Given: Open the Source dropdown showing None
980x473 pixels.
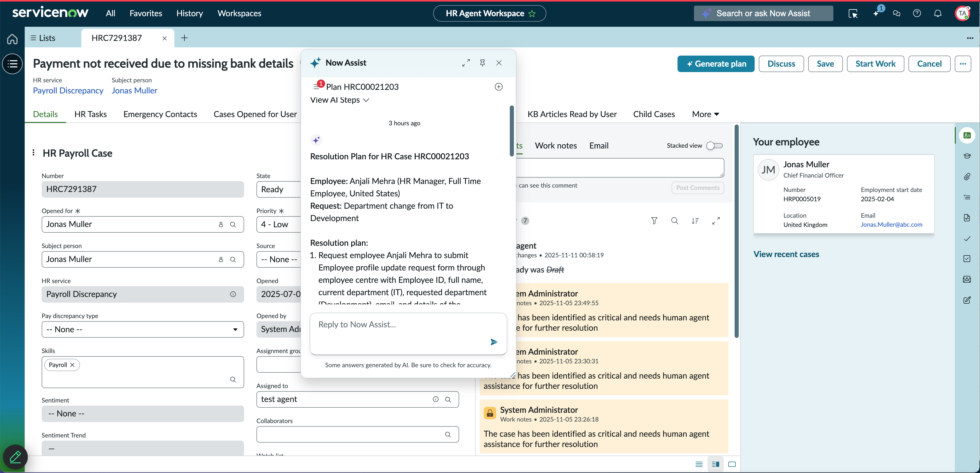Looking at the screenshot, I should pos(279,259).
